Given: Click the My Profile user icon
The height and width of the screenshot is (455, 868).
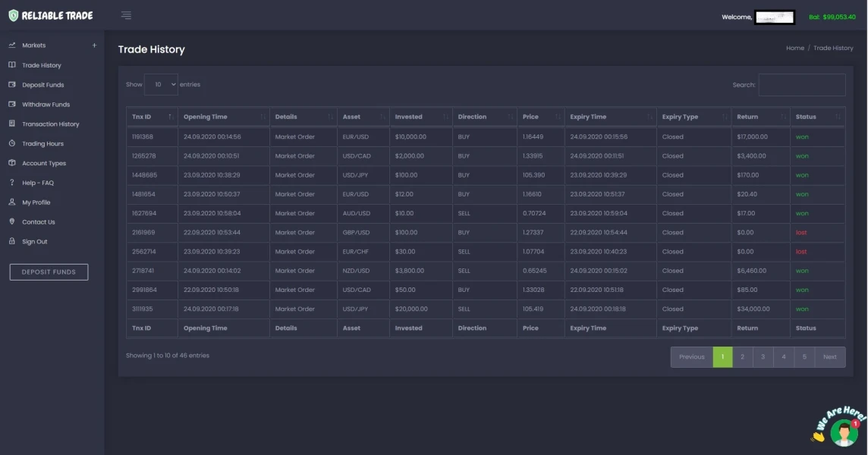Looking at the screenshot, I should (12, 202).
